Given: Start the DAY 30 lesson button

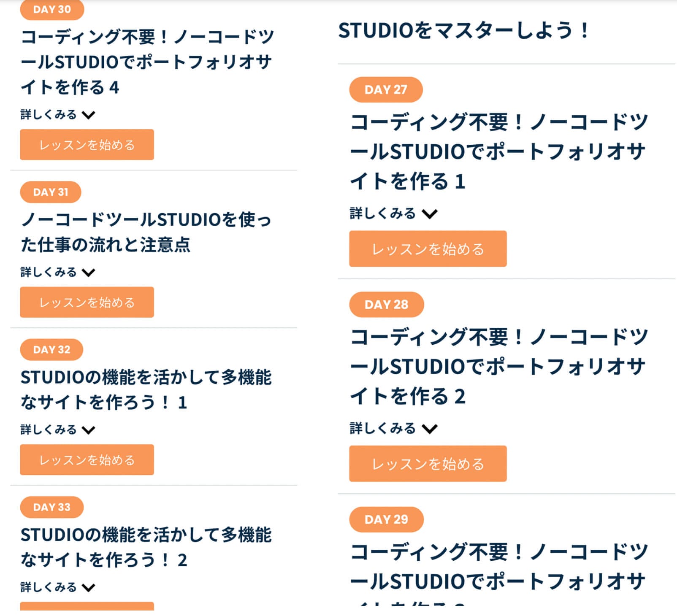Looking at the screenshot, I should tap(87, 145).
